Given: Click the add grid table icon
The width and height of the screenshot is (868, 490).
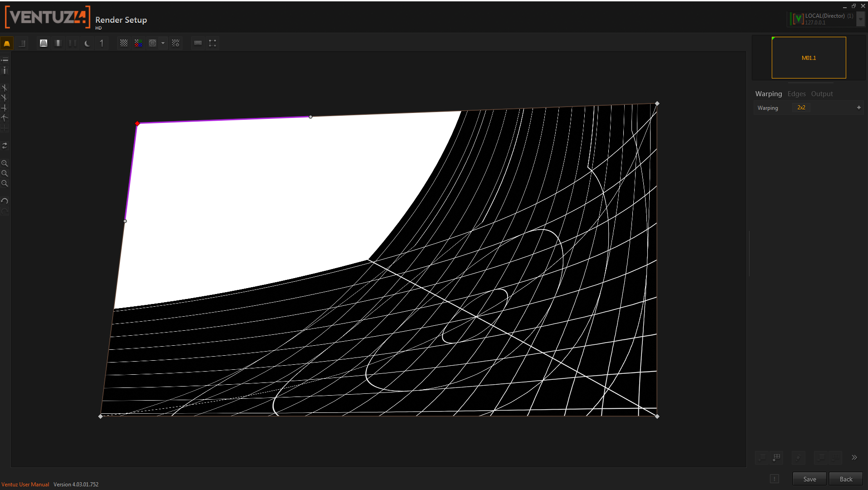Looking at the screenshot, I should point(777,457).
